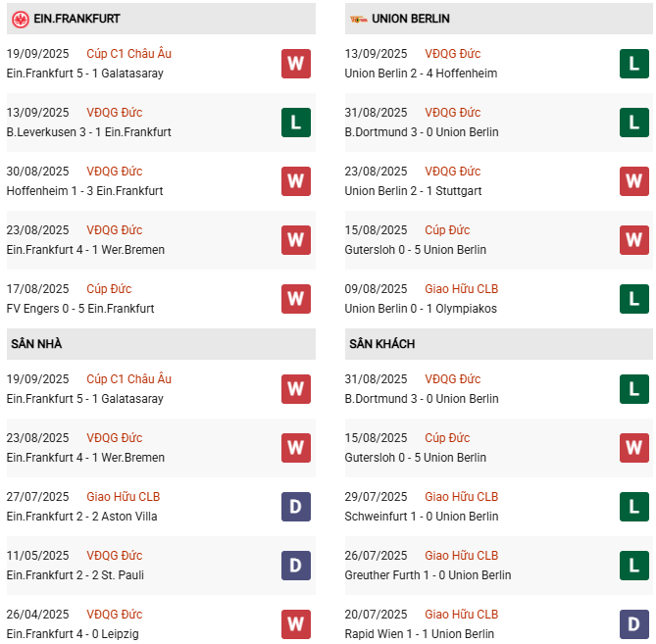
Task: Click L badge for Greuther Furth 1-0 Union Berlin
Action: point(634,565)
